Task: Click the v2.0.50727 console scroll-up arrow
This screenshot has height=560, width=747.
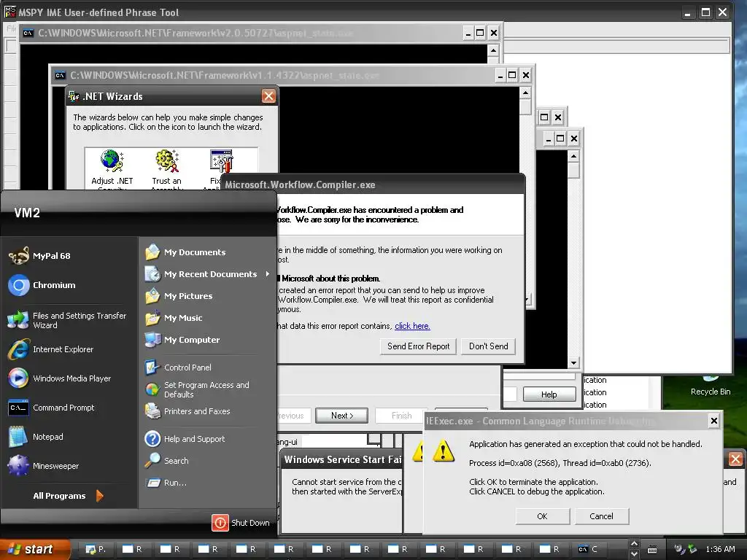Action: click(493, 50)
